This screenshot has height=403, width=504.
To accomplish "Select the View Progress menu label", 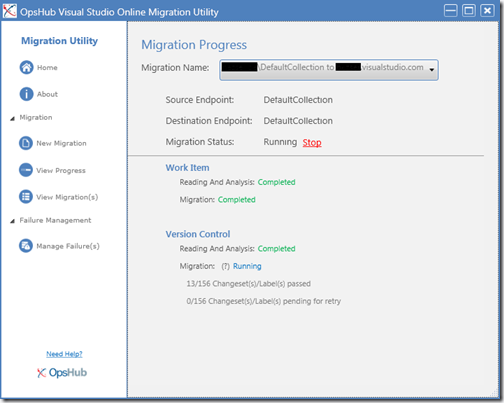I will pos(61,170).
